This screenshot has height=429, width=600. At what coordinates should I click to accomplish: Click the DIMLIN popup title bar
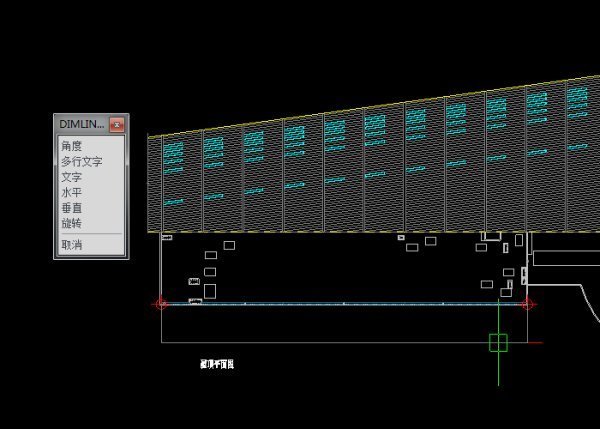(80, 124)
